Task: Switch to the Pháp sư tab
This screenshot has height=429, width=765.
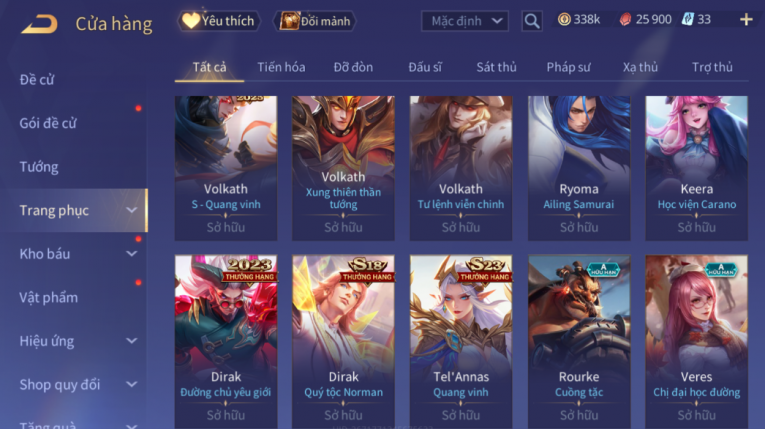Action: click(568, 67)
